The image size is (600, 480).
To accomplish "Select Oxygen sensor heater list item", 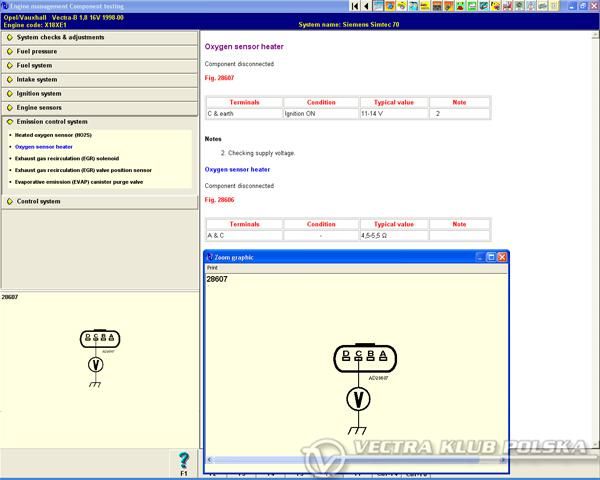I will tap(44, 147).
